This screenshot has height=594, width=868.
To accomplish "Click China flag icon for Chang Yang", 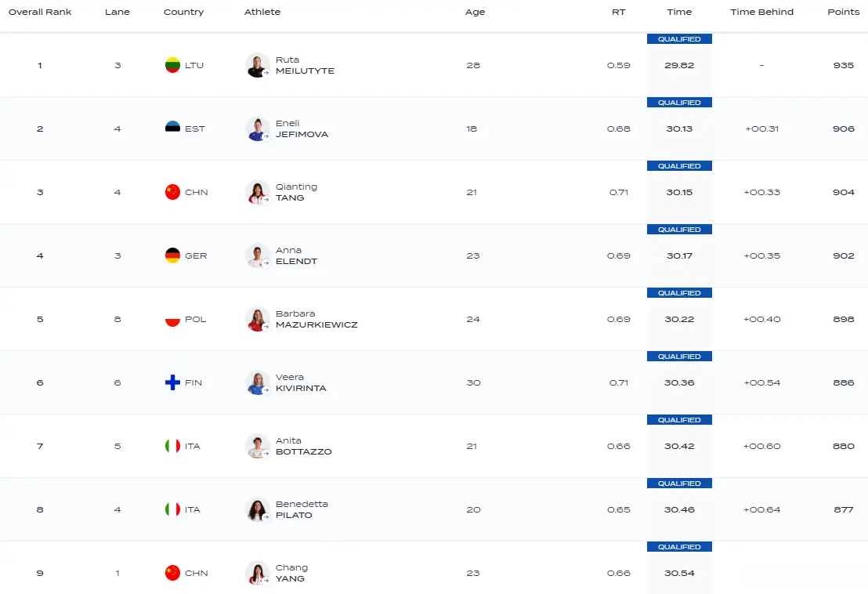I will (173, 573).
